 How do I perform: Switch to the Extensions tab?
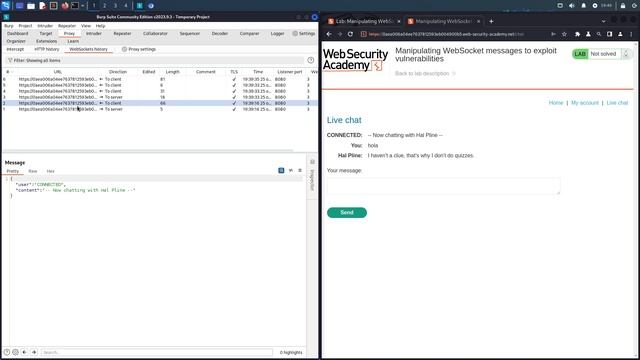47,41
